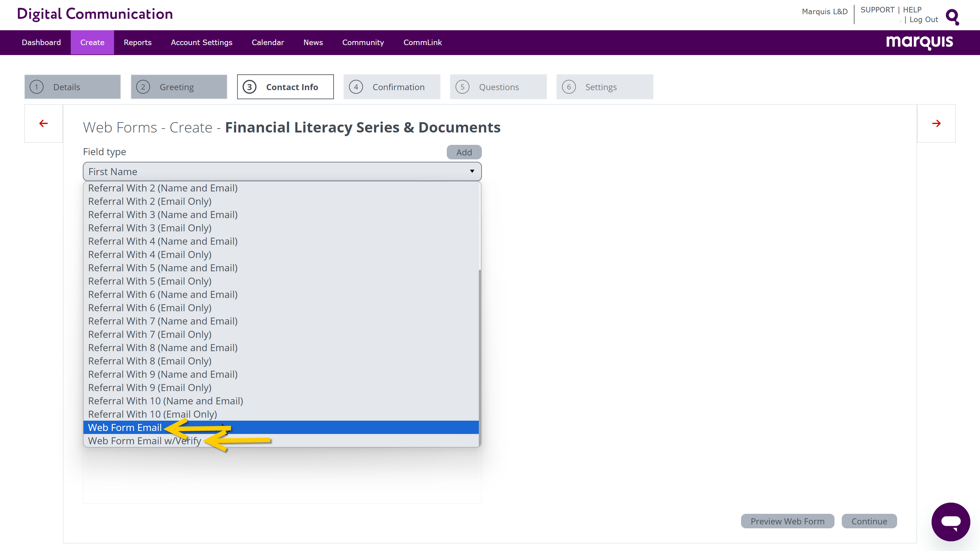Screen dimensions: 980x551
Task: Click the Digital Communication title
Action: point(95,14)
